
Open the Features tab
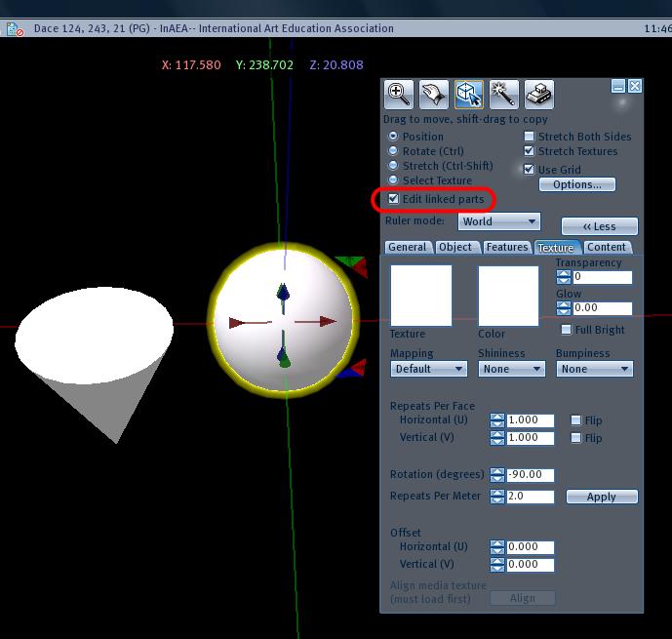(506, 247)
